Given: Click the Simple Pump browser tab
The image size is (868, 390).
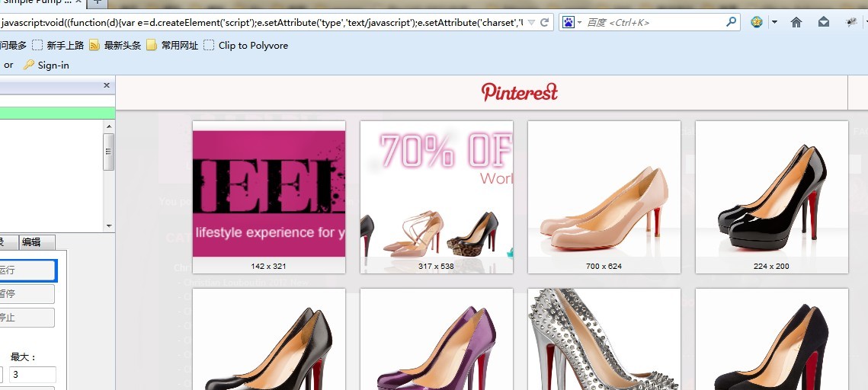Looking at the screenshot, I should point(41,3).
